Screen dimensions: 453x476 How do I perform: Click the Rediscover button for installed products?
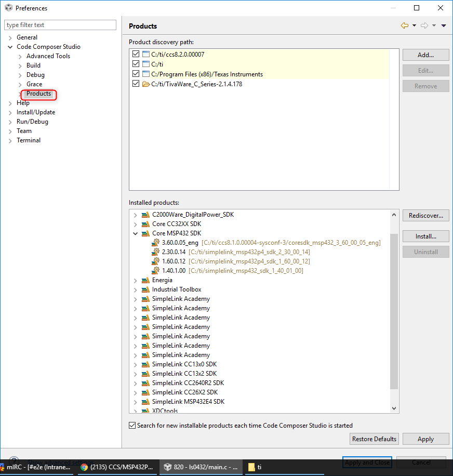pyautogui.click(x=425, y=215)
